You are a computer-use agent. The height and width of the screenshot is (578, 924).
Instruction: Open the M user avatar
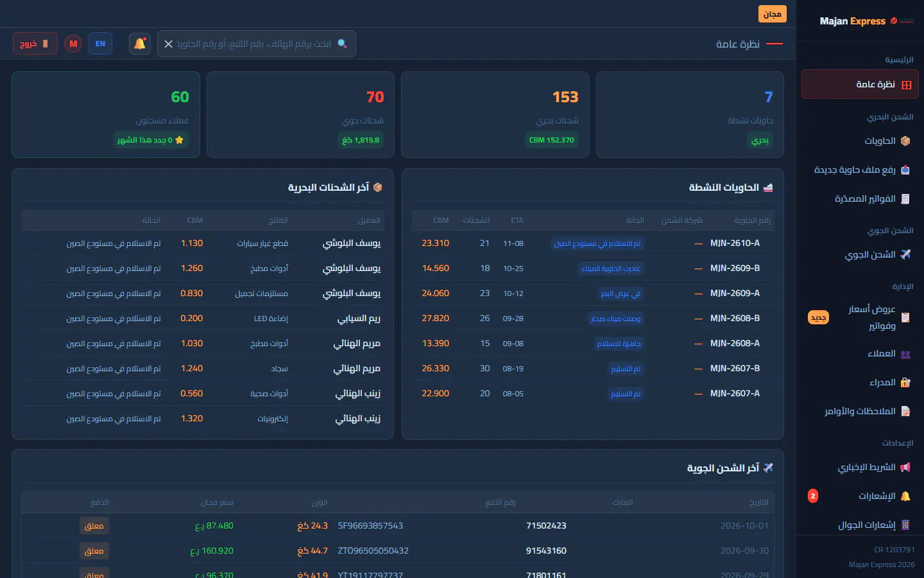click(x=73, y=44)
